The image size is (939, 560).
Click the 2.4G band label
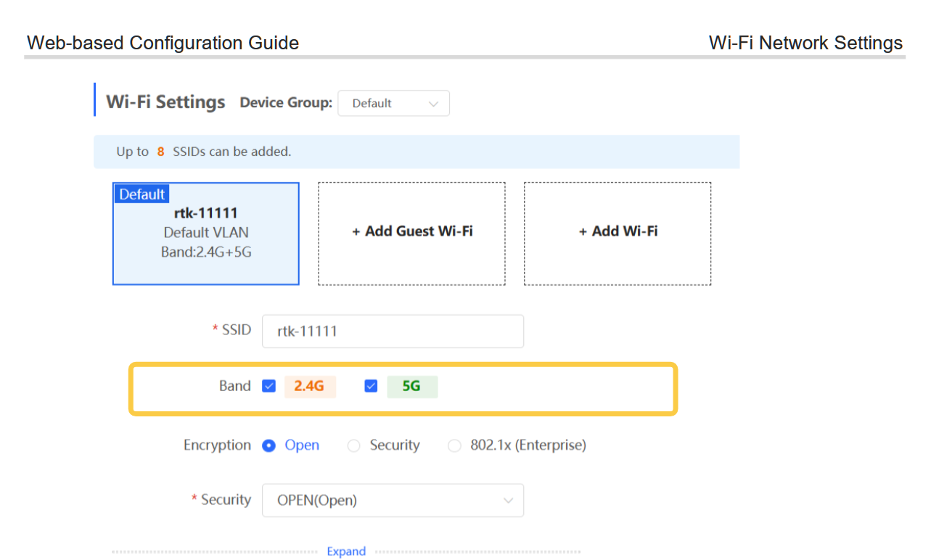(310, 387)
